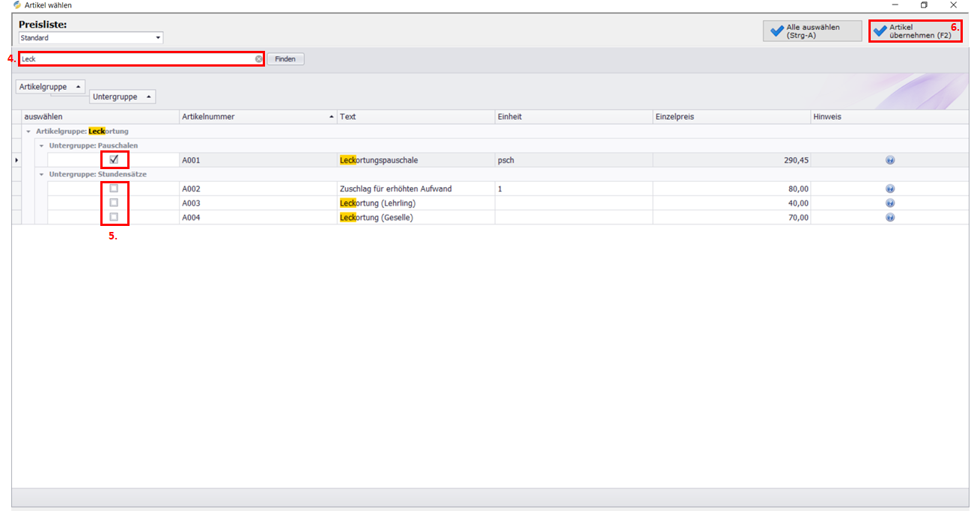Screen dimensions: 980x511
Task: Open the Preisliste Standard dropdown
Action: click(x=158, y=38)
